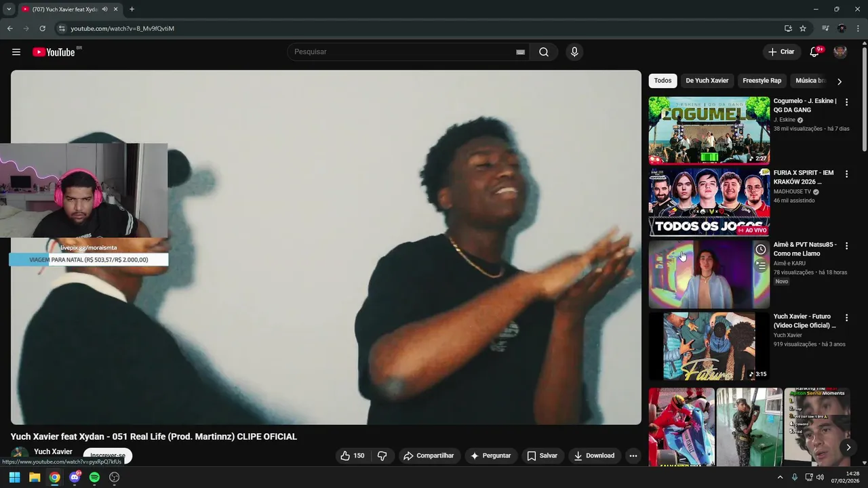Bookmark this page with the star
The width and height of the screenshot is (868, 488).
(803, 28)
